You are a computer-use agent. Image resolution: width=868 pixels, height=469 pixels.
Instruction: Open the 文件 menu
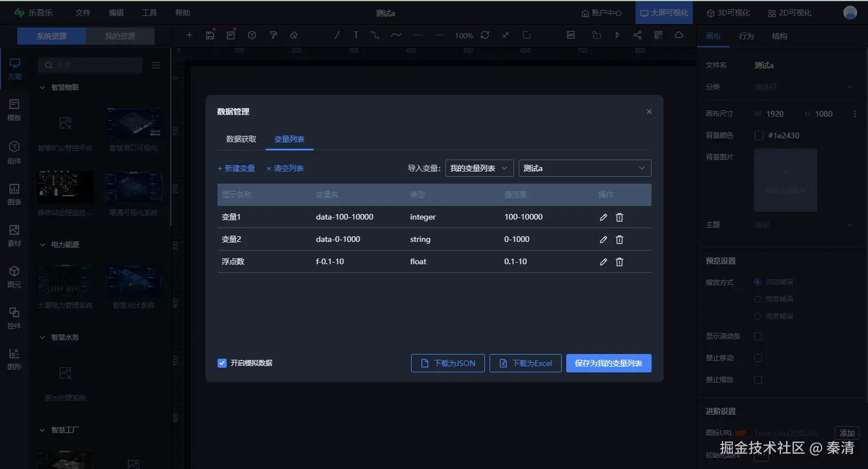coord(83,13)
